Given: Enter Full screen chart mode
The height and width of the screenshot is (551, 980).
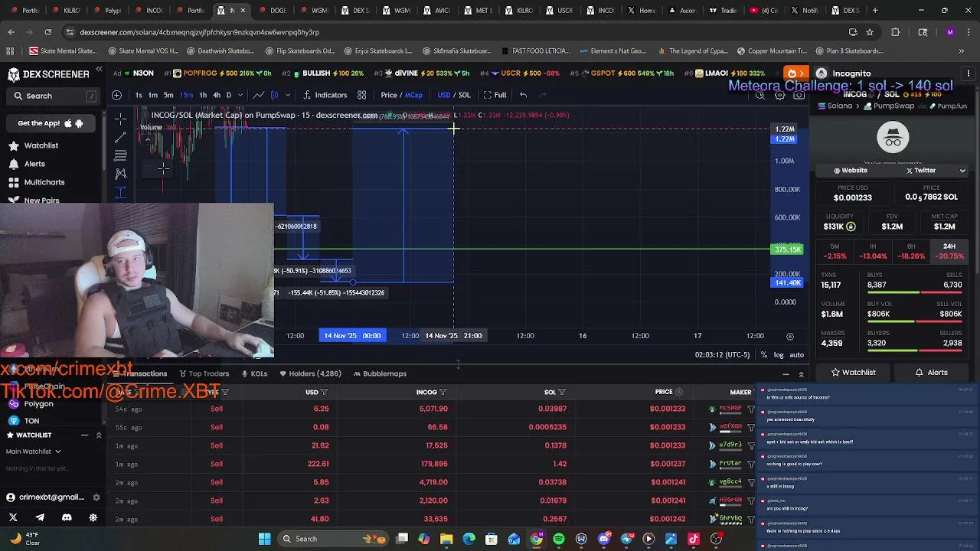Looking at the screenshot, I should pyautogui.click(x=495, y=95).
